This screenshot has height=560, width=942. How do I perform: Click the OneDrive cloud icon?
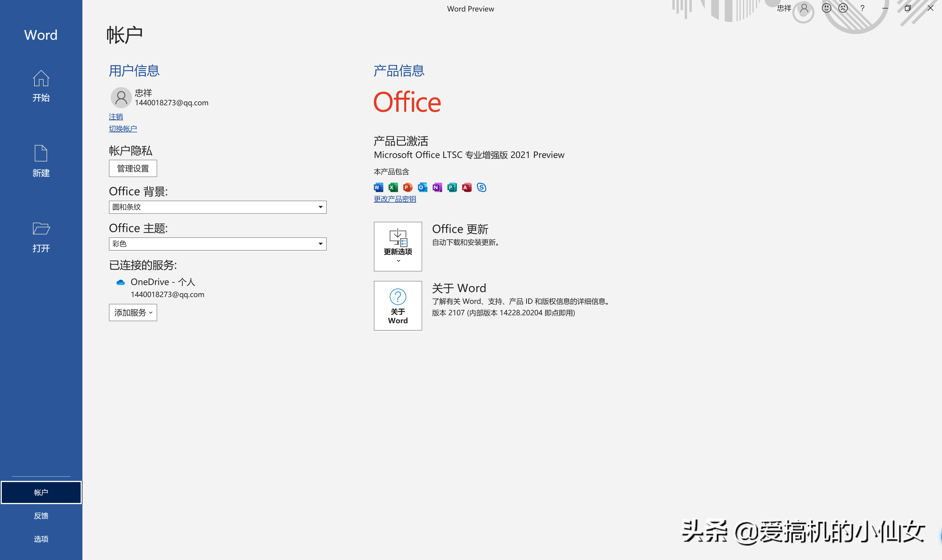click(120, 282)
